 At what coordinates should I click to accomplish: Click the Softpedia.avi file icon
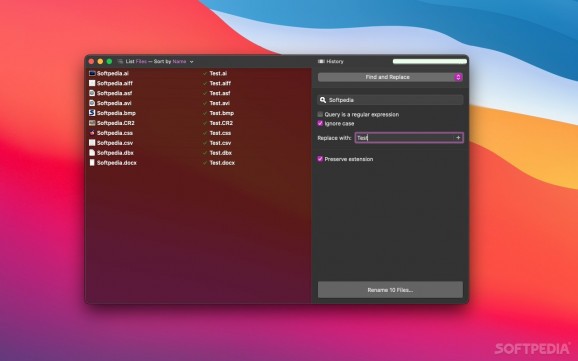[x=92, y=103]
